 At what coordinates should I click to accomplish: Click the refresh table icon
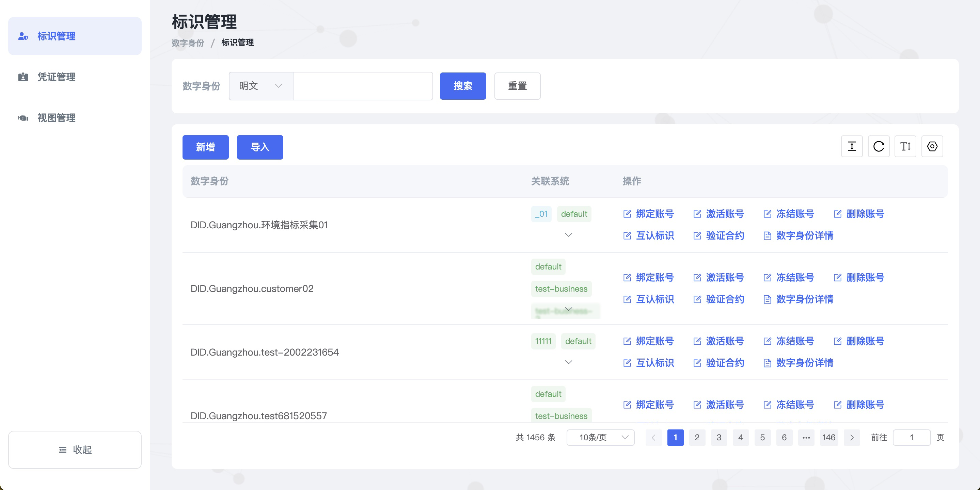[x=879, y=146]
